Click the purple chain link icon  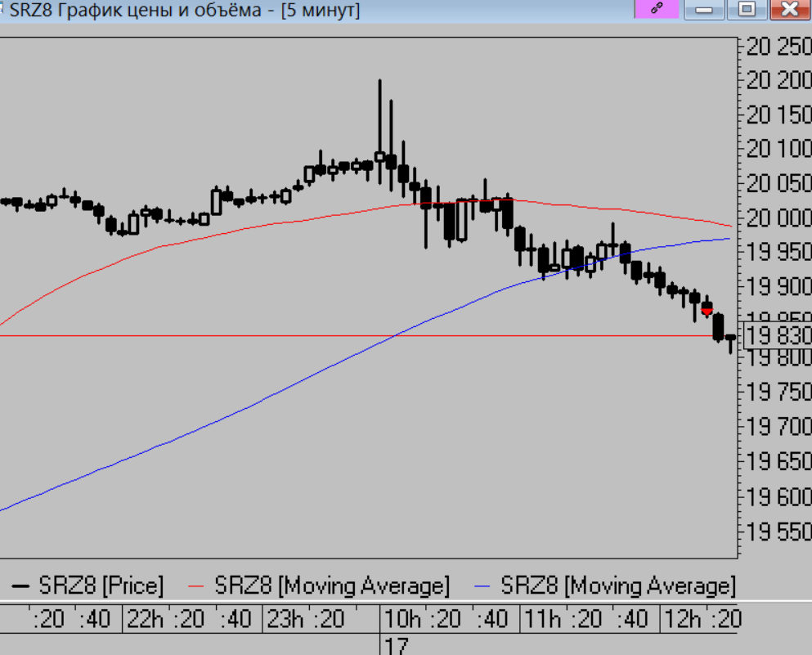[656, 9]
